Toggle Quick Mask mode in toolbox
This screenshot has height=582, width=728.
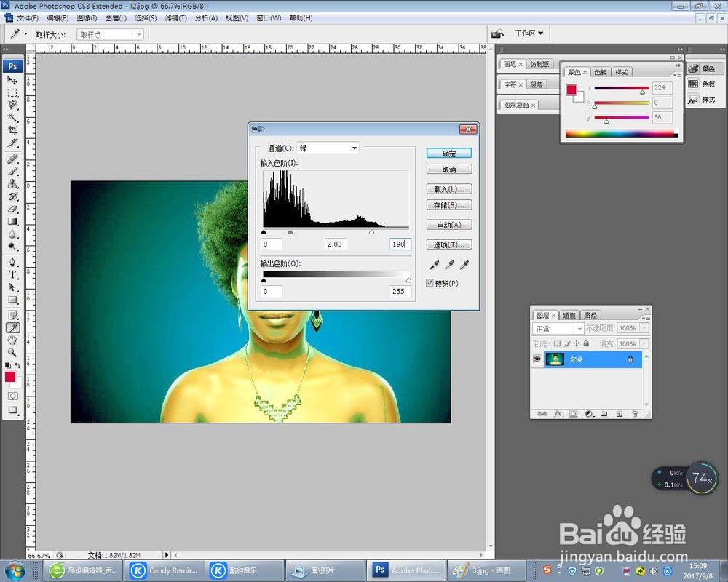click(x=12, y=396)
